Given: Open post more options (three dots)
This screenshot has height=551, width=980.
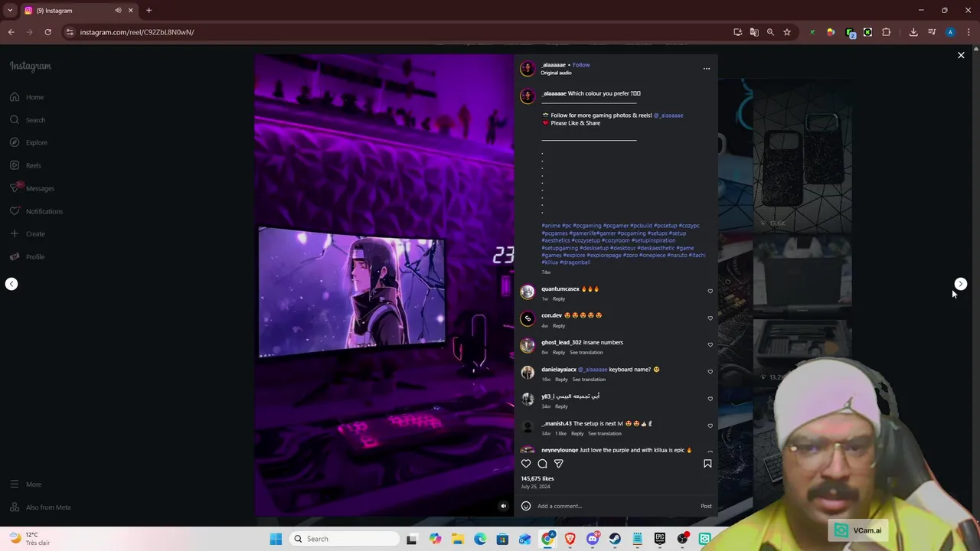Looking at the screenshot, I should (x=707, y=69).
